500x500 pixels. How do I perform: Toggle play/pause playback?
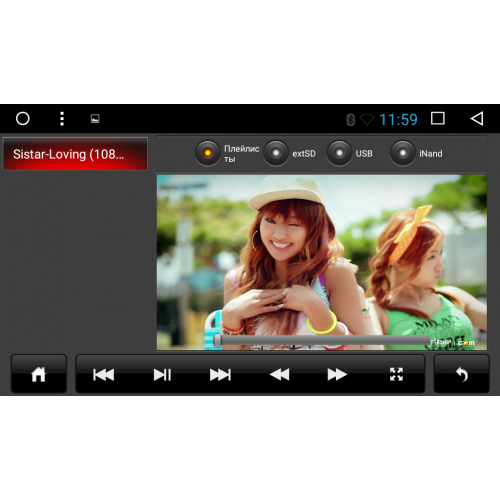tap(162, 375)
